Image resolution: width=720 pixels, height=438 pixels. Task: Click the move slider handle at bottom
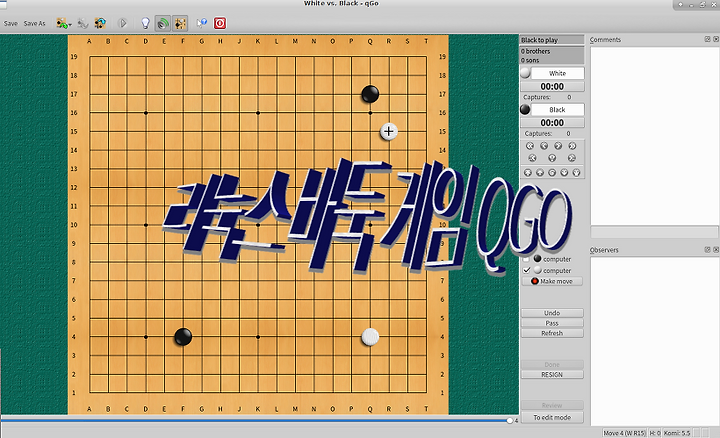(510, 421)
